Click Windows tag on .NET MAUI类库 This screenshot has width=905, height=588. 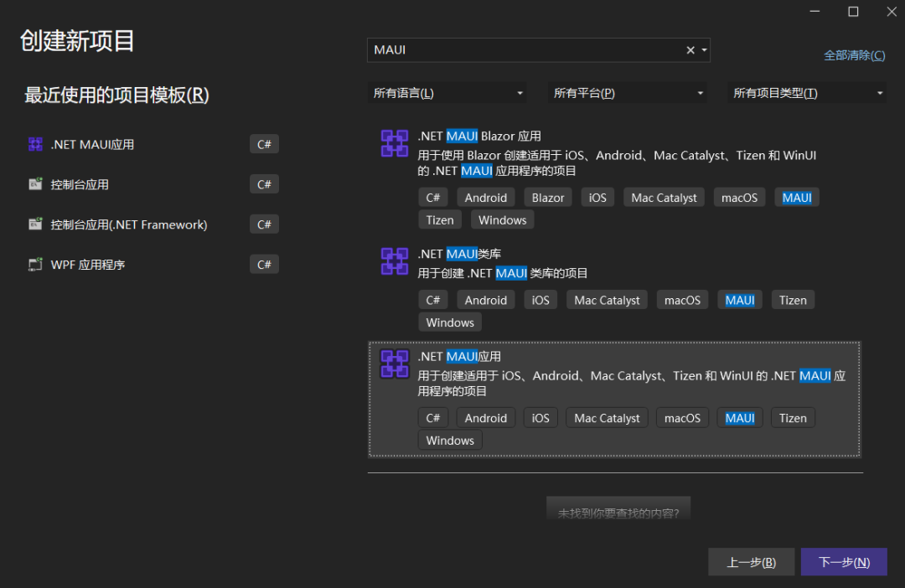tap(450, 322)
